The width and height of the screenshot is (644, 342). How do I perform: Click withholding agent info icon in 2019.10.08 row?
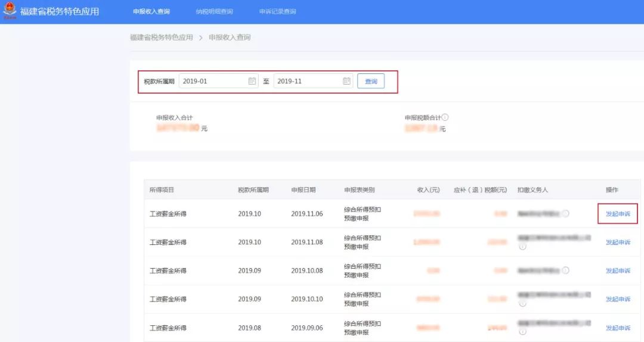click(x=565, y=270)
